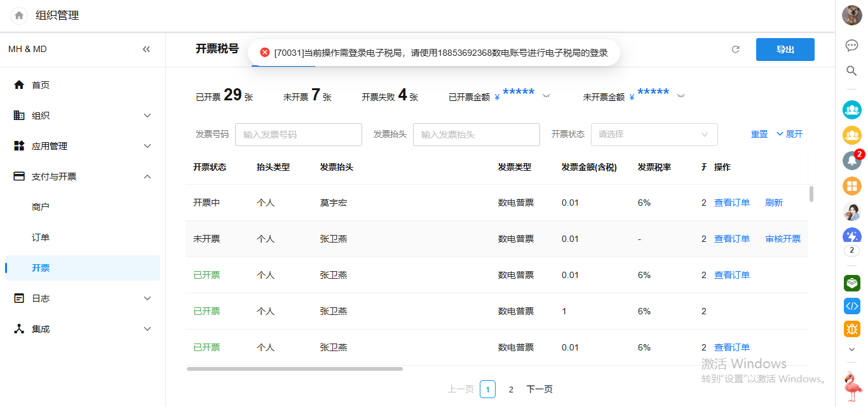This screenshot has height=407, width=868.
Task: Click the refresh icon next to 导出
Action: click(x=736, y=50)
